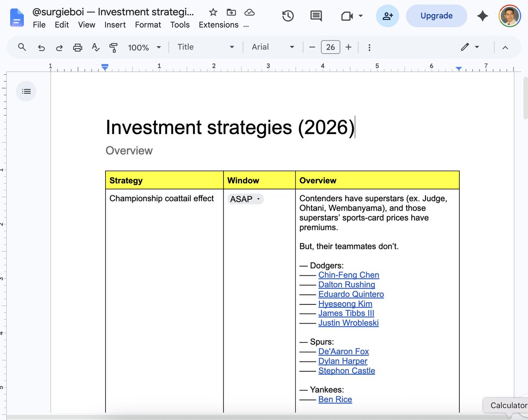Open Gemini sparkle assistant

[x=483, y=16]
